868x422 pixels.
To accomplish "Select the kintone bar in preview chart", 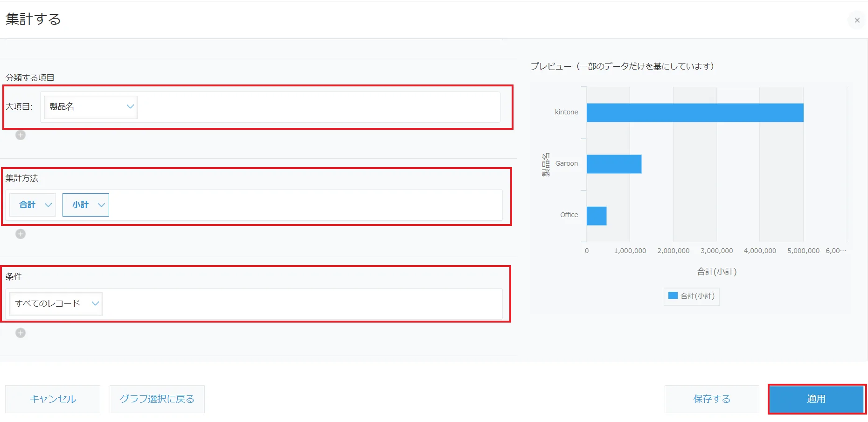I will click(694, 113).
